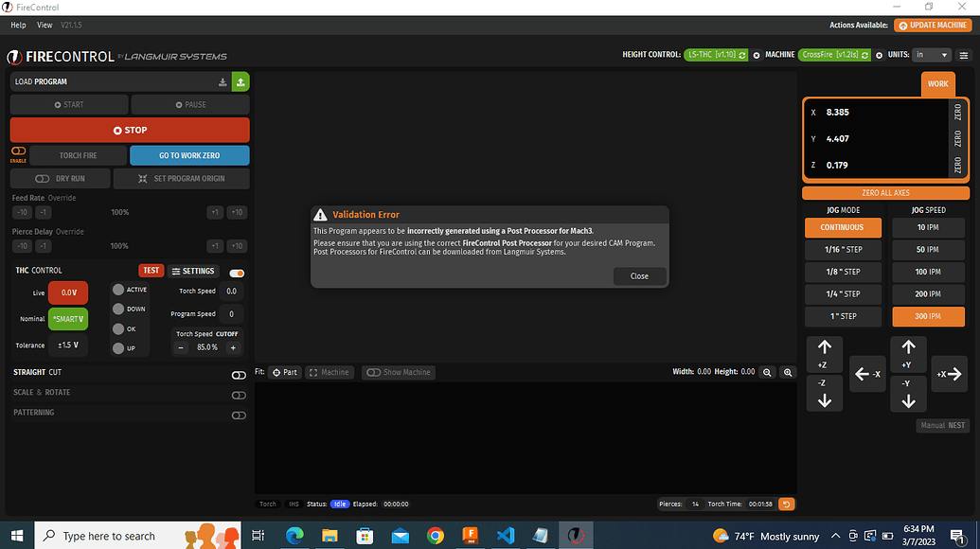This screenshot has width=980, height=549.
Task: Expand the Patterning section
Action: pyautogui.click(x=239, y=415)
